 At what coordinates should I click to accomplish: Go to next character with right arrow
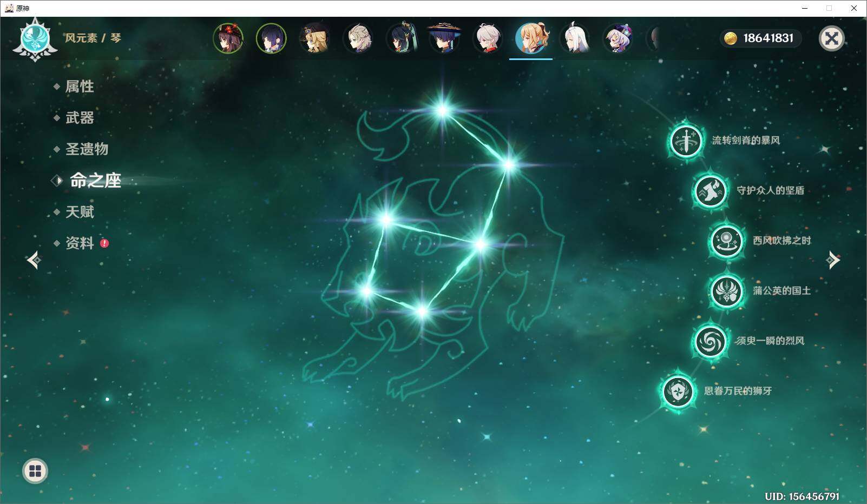[x=833, y=260]
